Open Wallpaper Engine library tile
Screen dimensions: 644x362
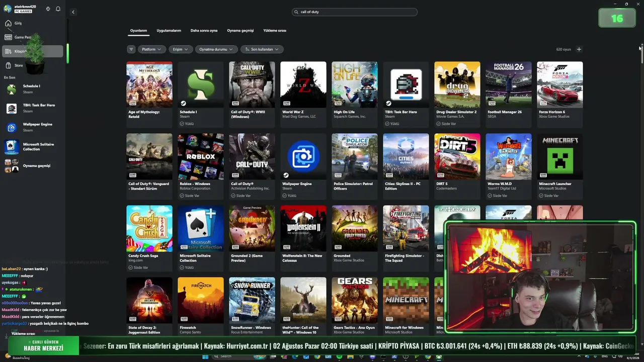(x=303, y=166)
